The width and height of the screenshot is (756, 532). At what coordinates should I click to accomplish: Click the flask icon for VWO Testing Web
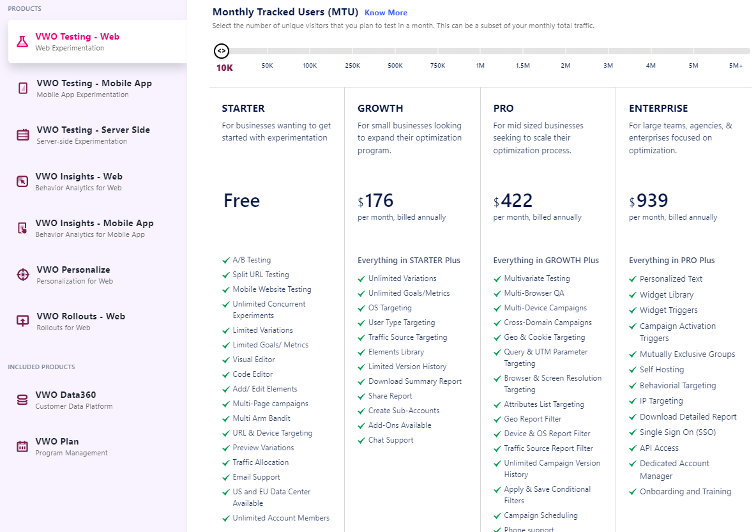tap(22, 42)
